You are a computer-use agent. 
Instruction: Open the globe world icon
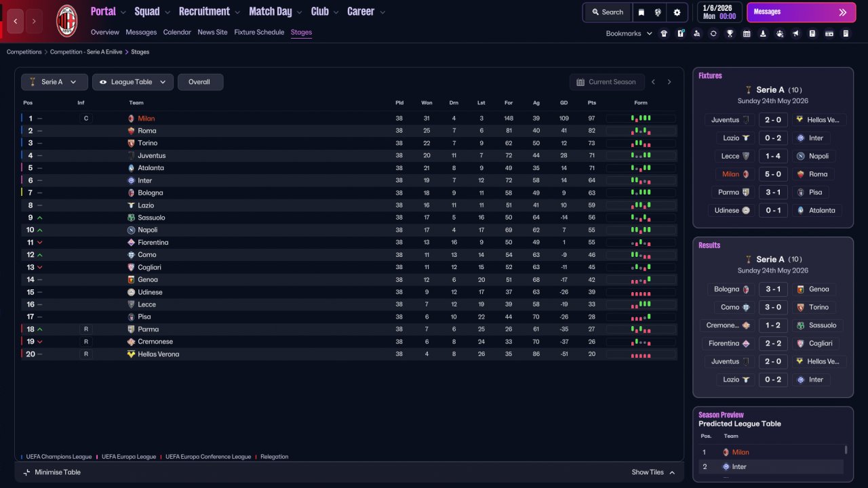click(658, 12)
